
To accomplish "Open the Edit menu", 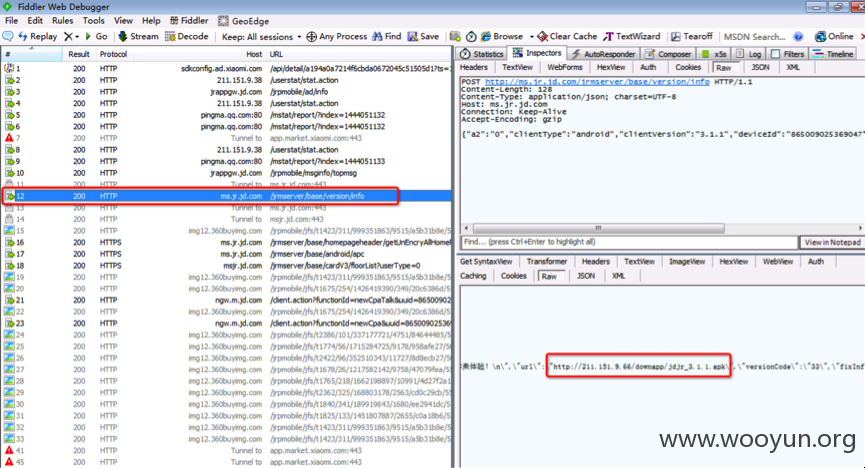I will (35, 20).
